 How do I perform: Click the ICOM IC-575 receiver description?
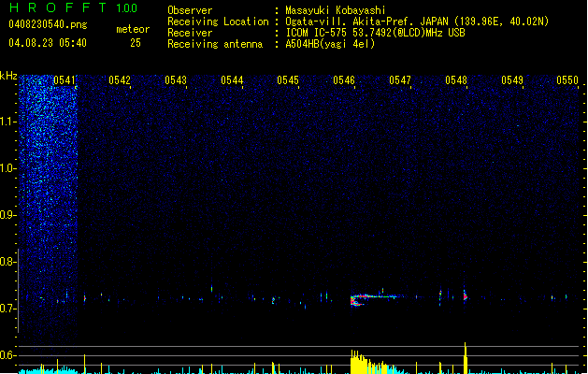(x=375, y=33)
